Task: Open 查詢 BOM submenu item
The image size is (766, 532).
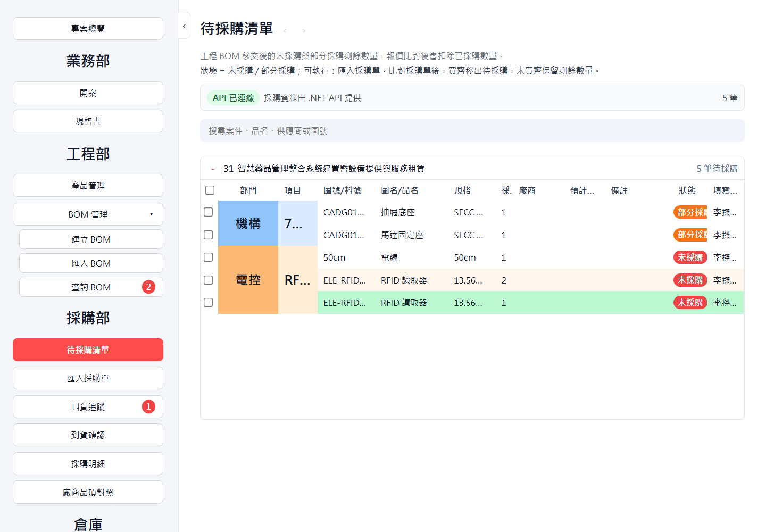Action: (x=91, y=287)
